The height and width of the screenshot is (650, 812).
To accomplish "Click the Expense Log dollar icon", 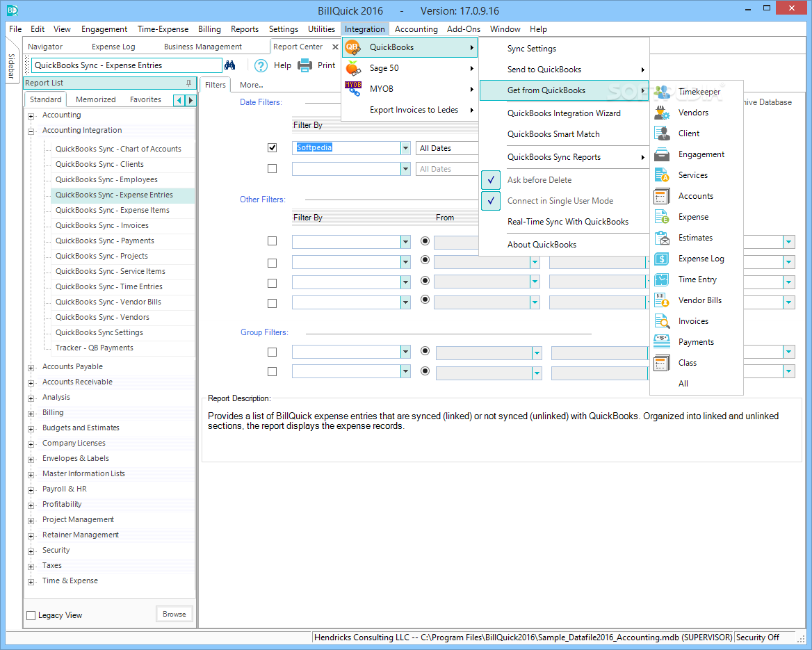I will tap(662, 259).
